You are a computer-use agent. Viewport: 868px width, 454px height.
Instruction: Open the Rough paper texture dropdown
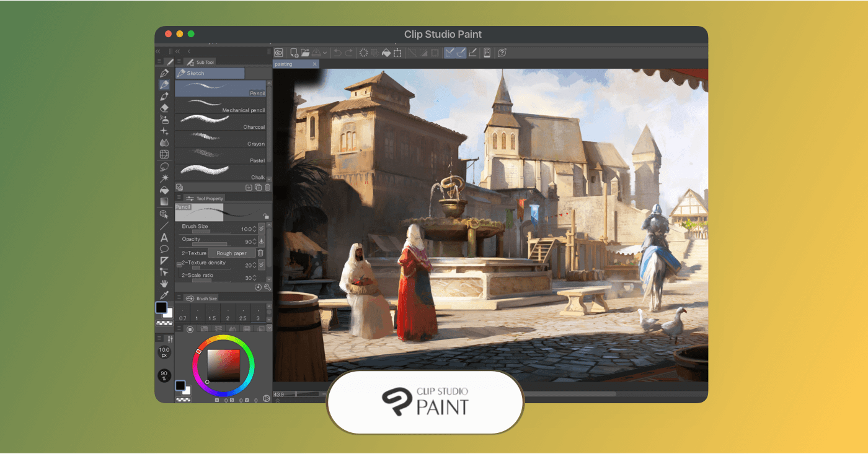point(231,253)
